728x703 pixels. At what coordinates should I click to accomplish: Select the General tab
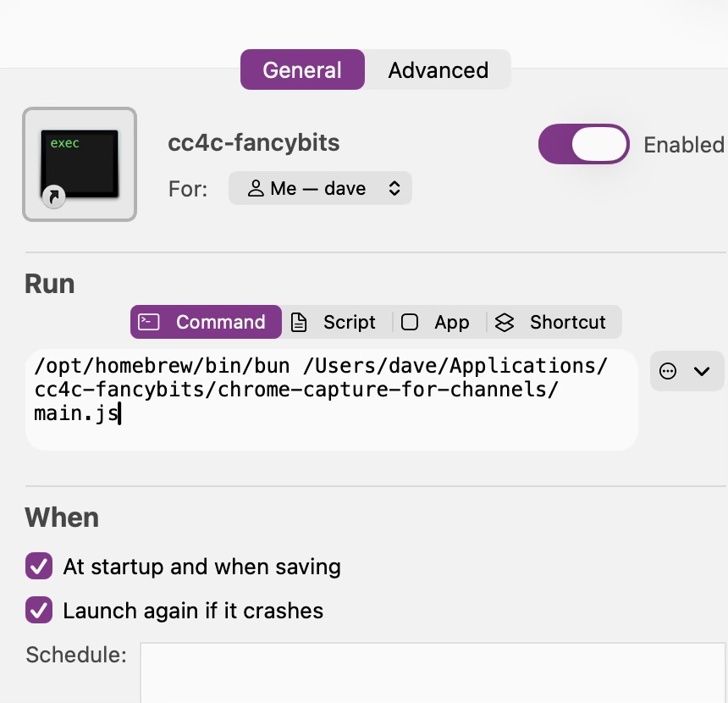pyautogui.click(x=302, y=69)
